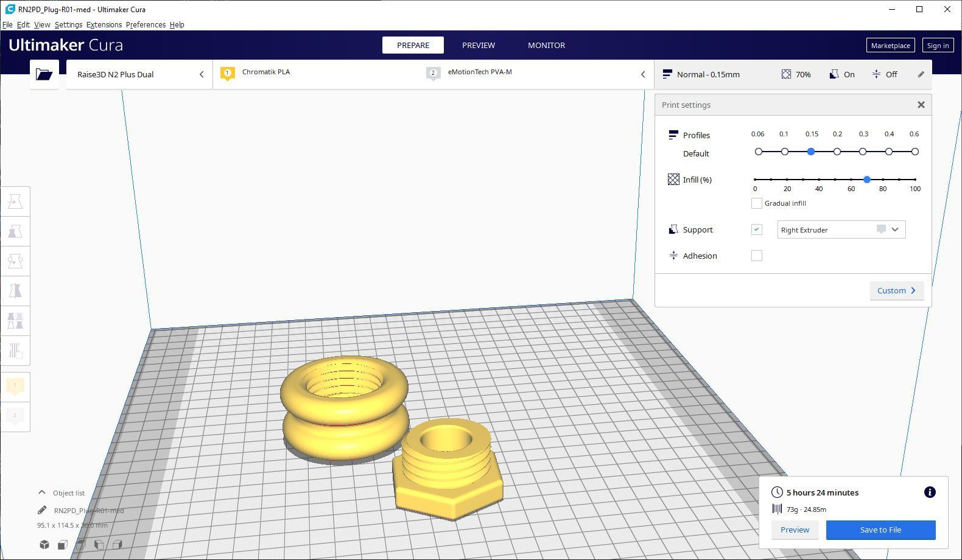Click the Preview button near Save to File
This screenshot has height=560, width=962.
[x=795, y=530]
